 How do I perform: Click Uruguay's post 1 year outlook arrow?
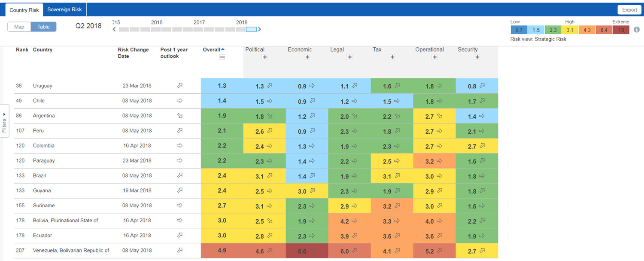tap(180, 86)
